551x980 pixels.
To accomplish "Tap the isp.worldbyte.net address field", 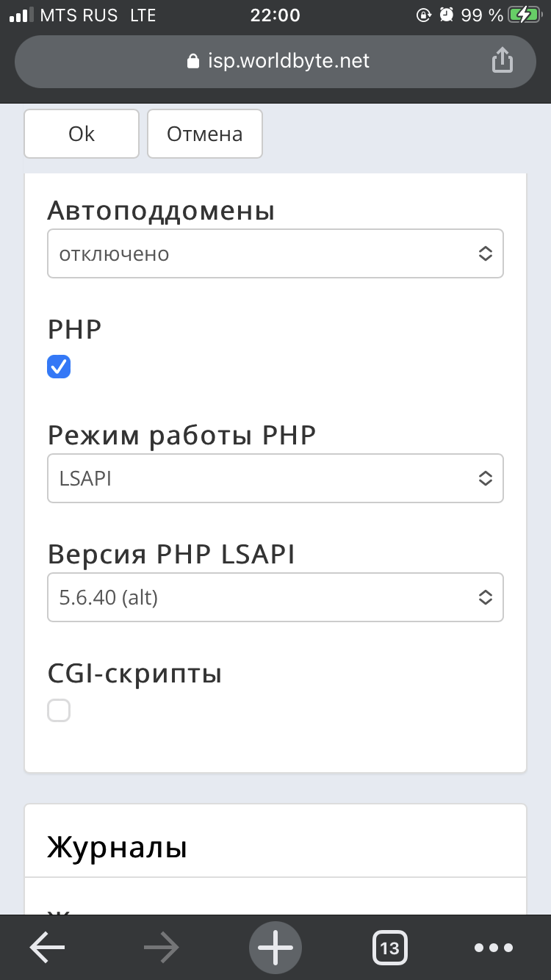I will click(288, 60).
